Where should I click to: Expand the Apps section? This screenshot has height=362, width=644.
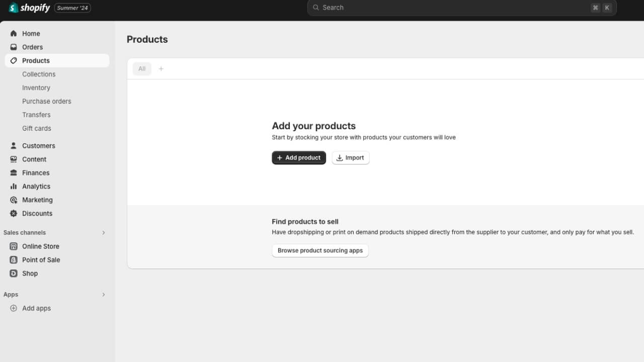click(x=104, y=294)
